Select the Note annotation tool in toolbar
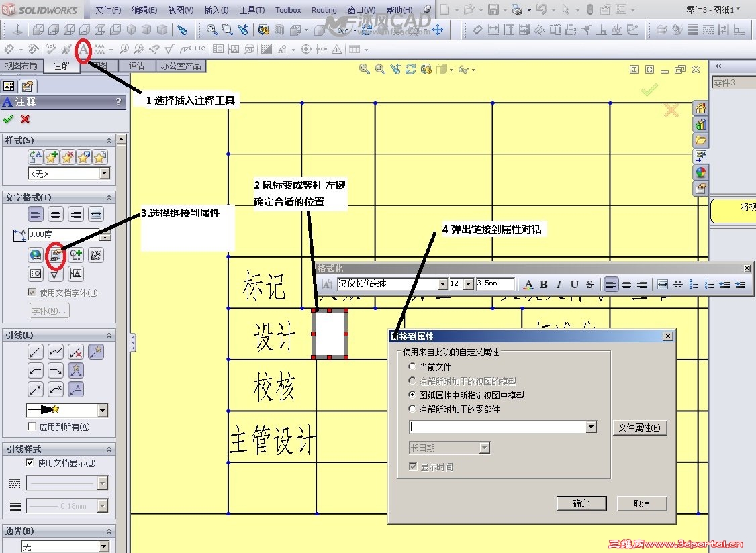 coord(84,49)
